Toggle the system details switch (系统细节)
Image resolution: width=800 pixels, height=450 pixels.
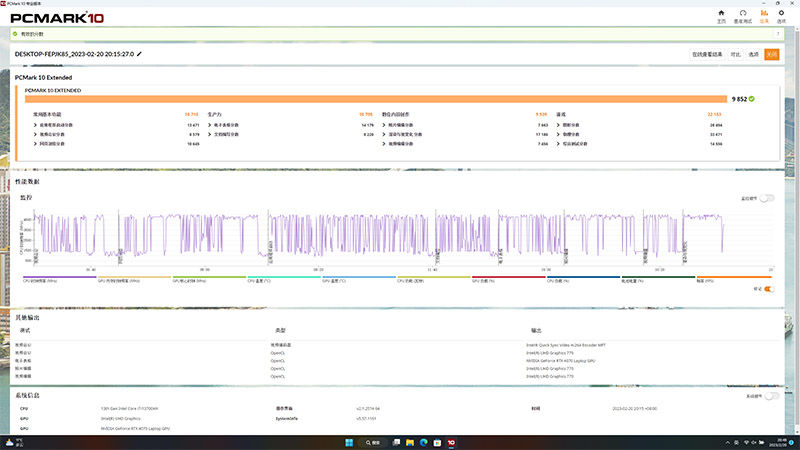[x=771, y=396]
